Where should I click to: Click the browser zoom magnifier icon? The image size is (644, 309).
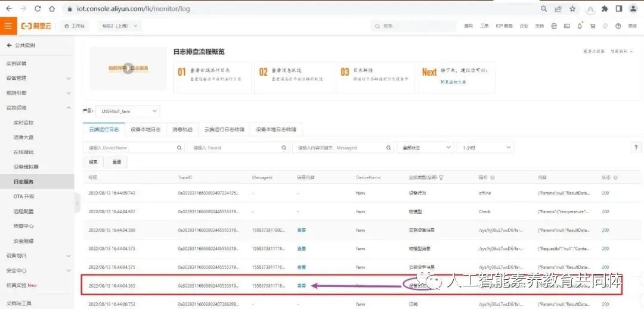544,8
